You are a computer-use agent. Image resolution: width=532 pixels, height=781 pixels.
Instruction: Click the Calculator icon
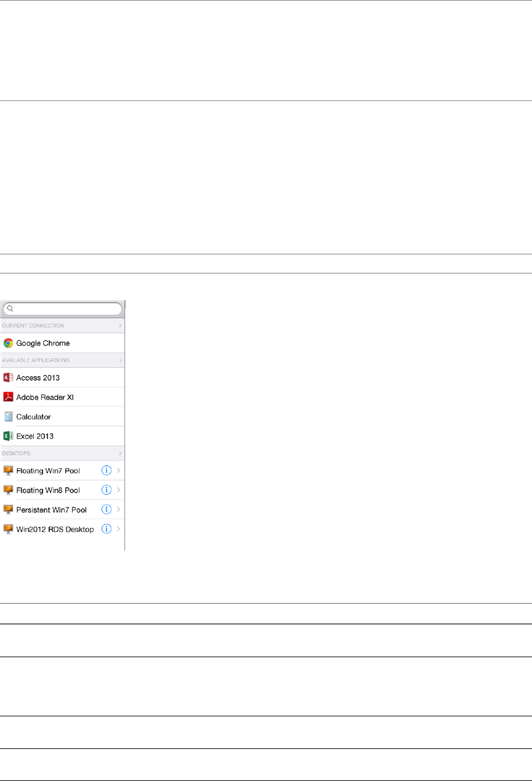tap(8, 416)
